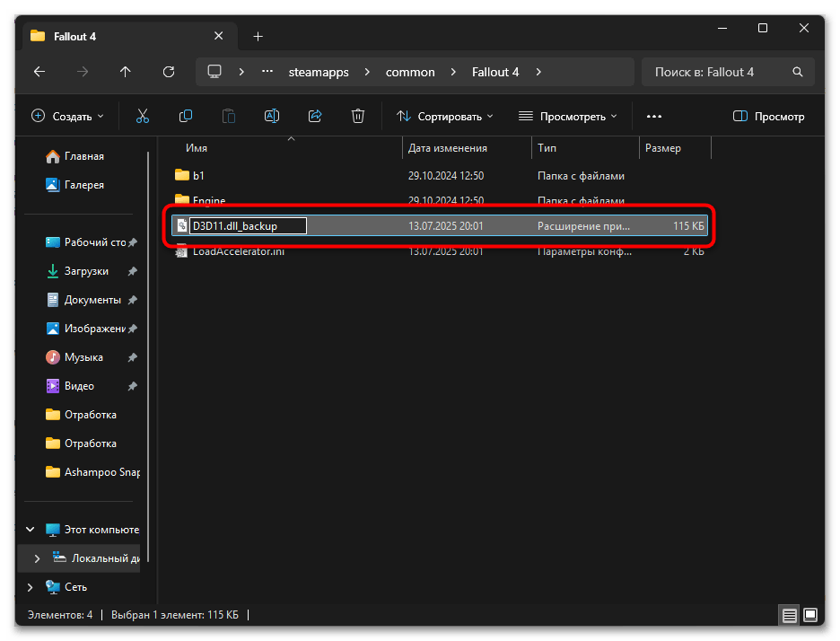Viewport: 840px width, 641px height.
Task: Open a new tab with plus button
Action: tap(258, 36)
